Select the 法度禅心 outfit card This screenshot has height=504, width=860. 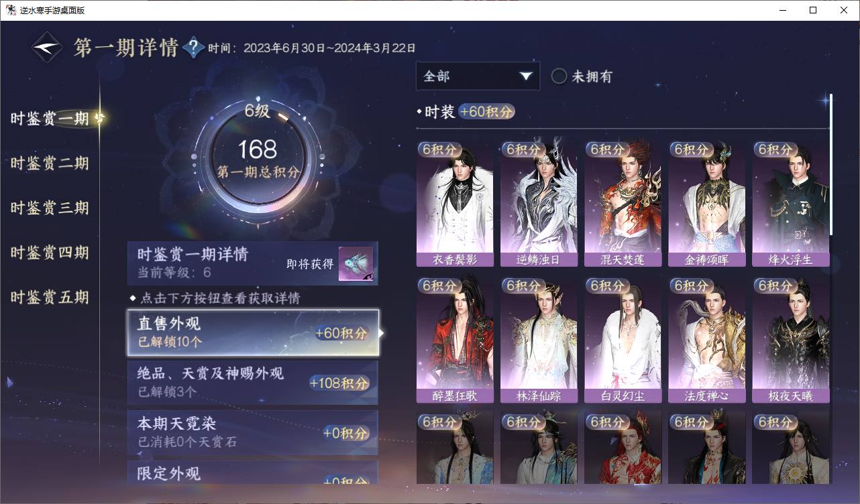[x=706, y=340]
